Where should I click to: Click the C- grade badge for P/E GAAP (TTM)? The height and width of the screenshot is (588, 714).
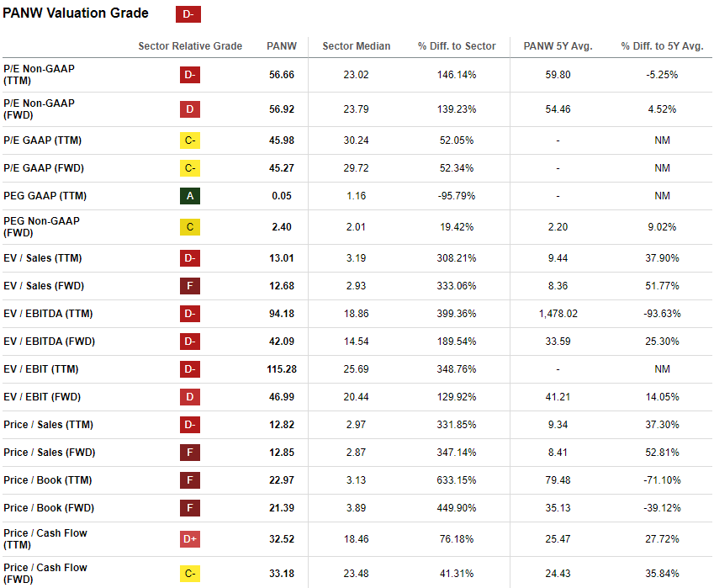(190, 140)
